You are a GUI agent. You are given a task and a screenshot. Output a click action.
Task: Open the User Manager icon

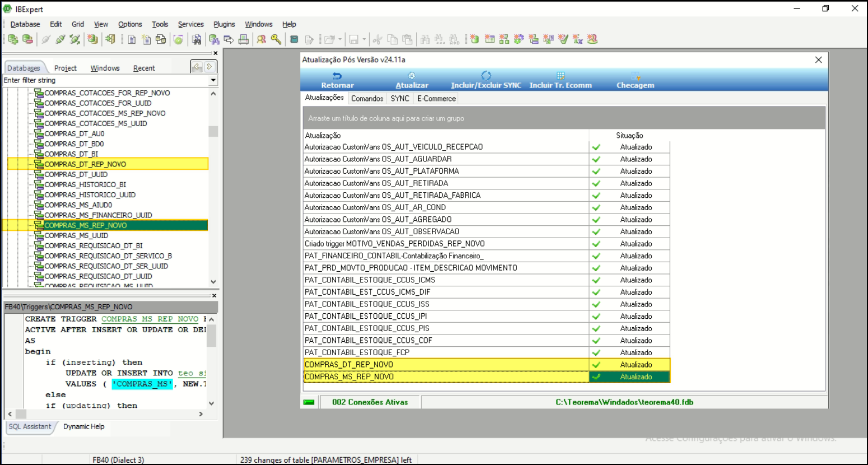(261, 39)
